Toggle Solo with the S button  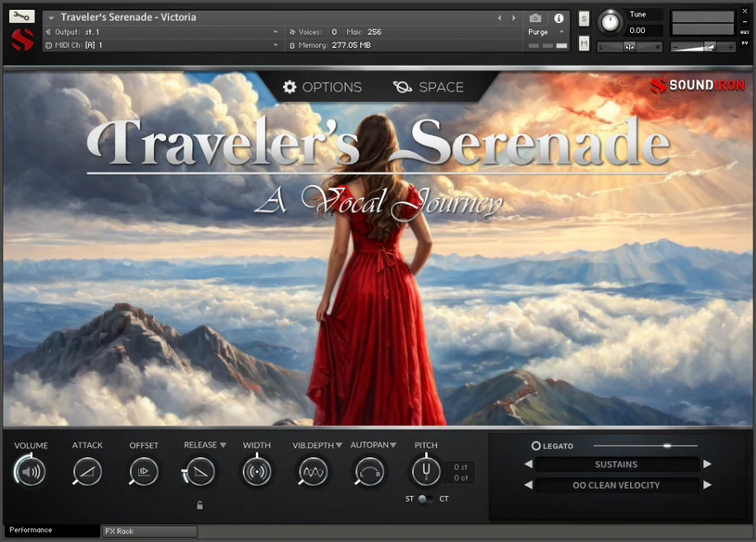584,19
